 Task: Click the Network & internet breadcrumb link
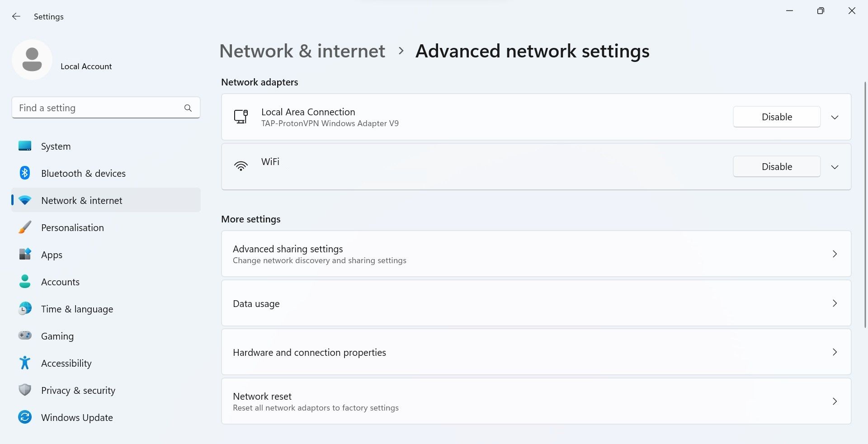tap(302, 51)
